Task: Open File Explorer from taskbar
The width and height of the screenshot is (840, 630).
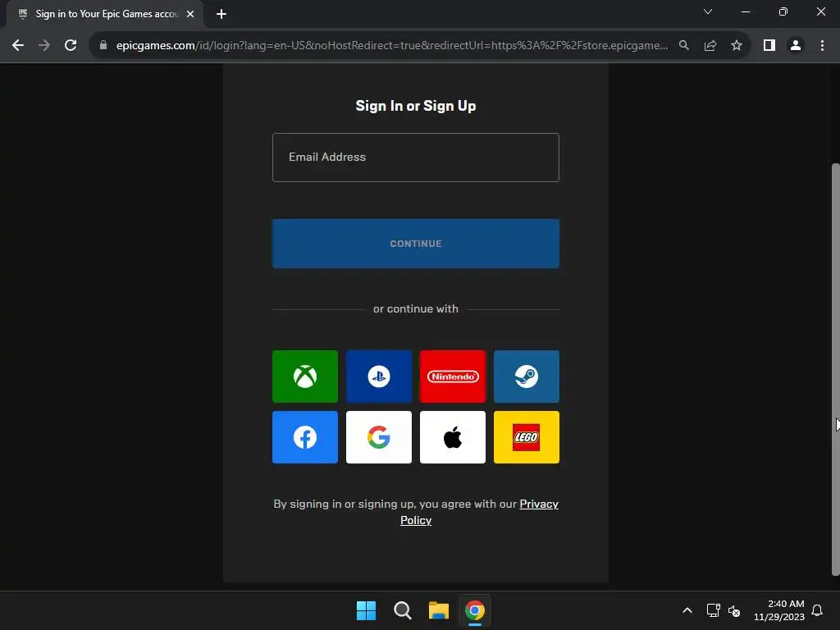Action: tap(439, 610)
